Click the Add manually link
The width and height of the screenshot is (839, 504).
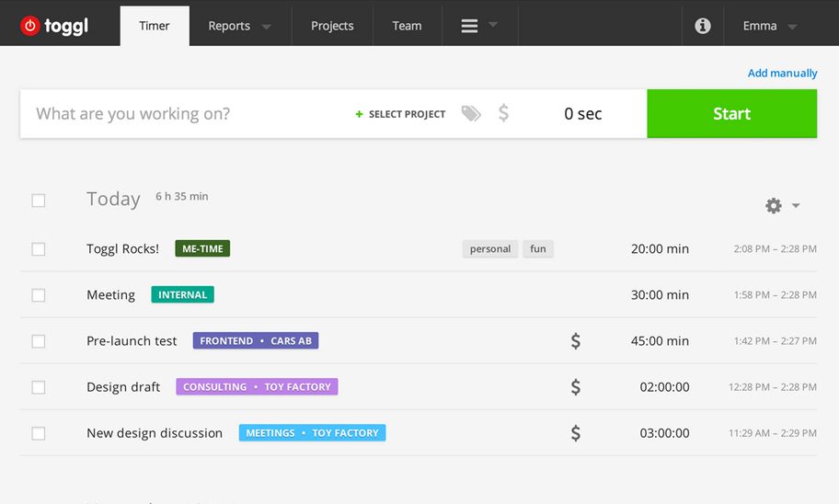tap(782, 74)
